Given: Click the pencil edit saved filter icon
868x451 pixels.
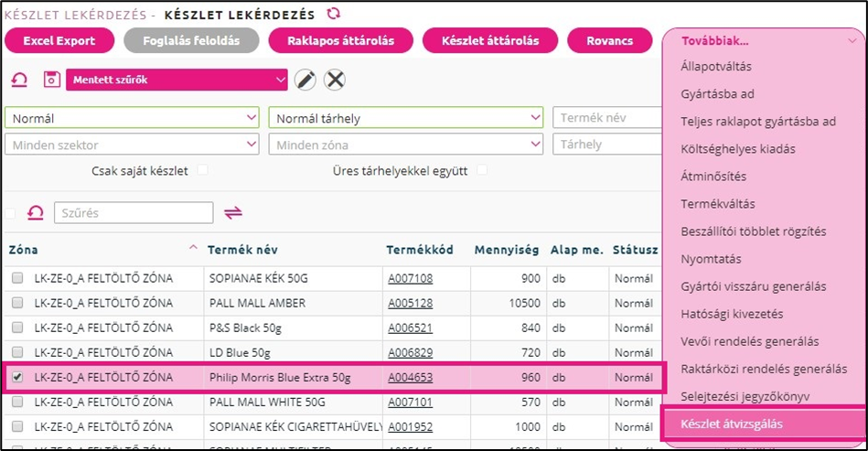Looking at the screenshot, I should 305,80.
